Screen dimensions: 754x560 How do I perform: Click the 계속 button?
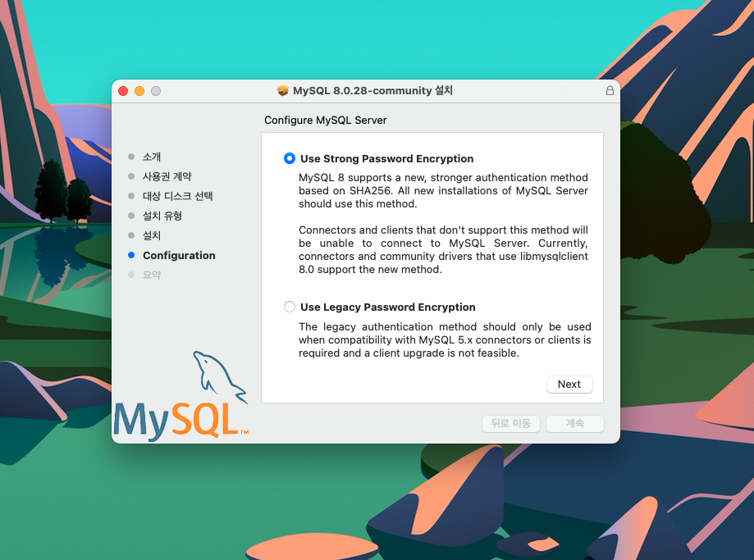574,424
